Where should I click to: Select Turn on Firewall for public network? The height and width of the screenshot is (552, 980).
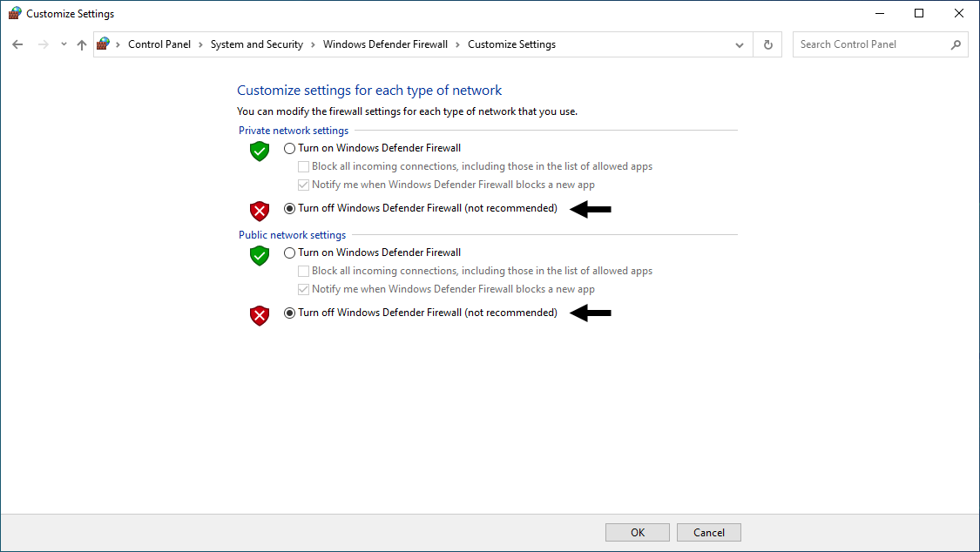click(289, 252)
